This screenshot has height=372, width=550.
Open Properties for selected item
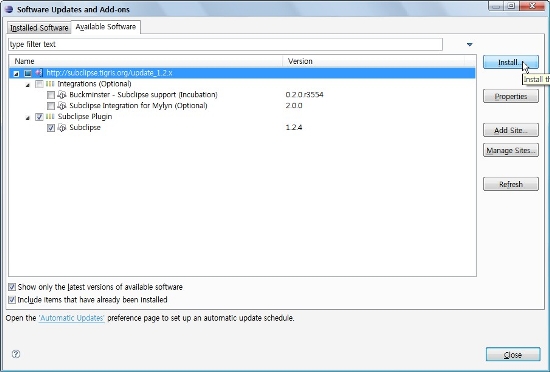[511, 96]
